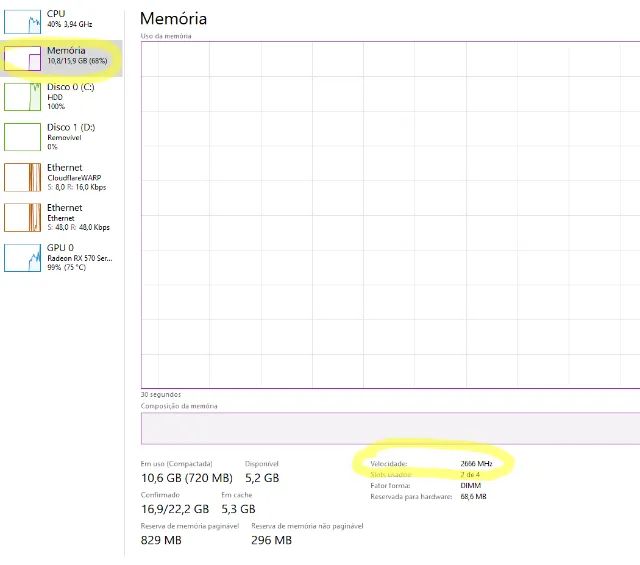Select Disco 1 (D:) removable drive thumbnail

[22, 137]
